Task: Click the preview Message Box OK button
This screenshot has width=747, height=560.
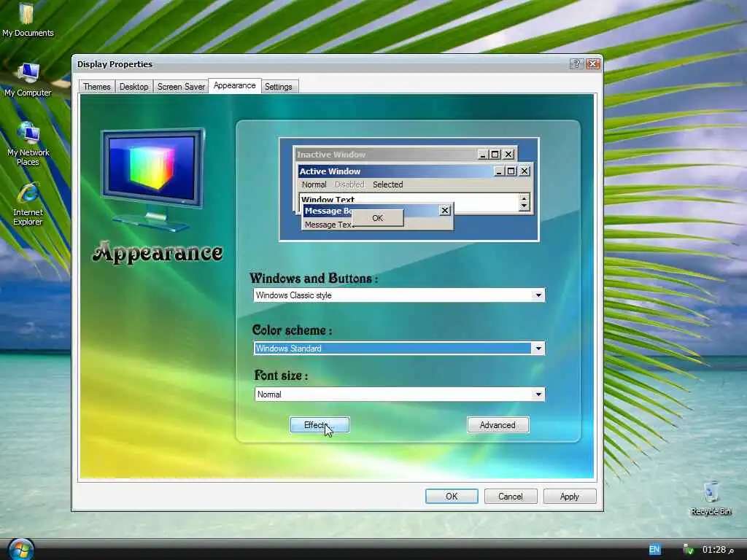Action: click(x=377, y=218)
